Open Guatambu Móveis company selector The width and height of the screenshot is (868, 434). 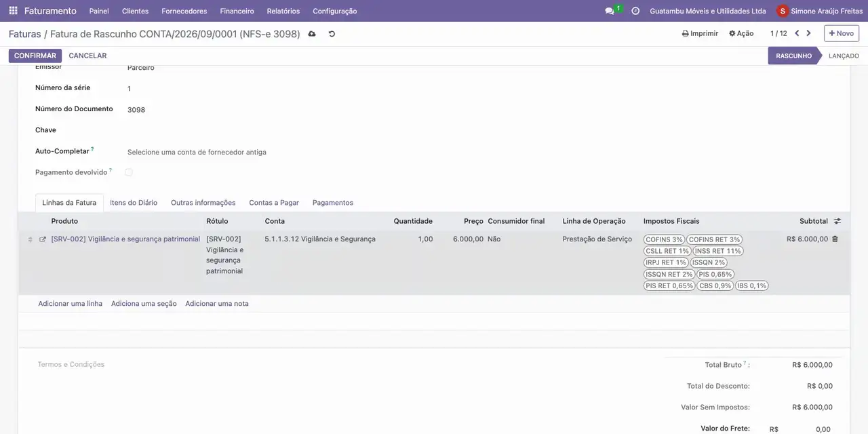(708, 11)
